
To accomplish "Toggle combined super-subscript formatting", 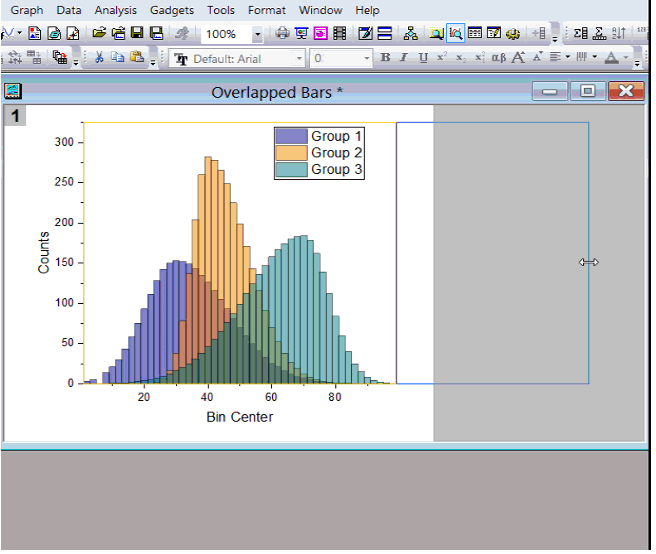I will [480, 57].
